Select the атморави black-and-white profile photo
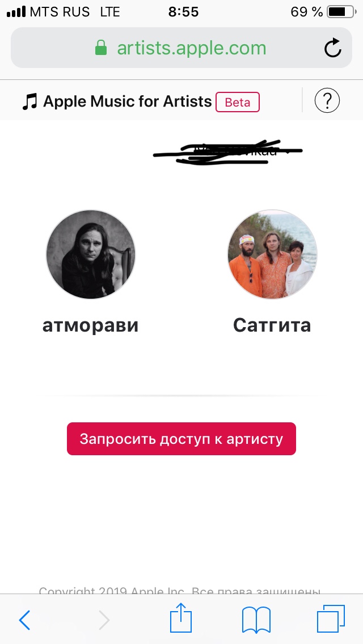The image size is (363, 644). [x=90, y=255]
